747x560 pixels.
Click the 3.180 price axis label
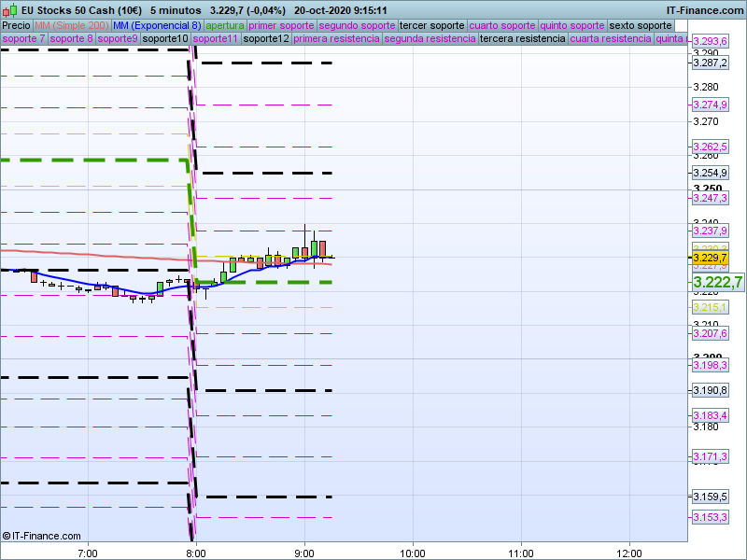click(x=706, y=427)
